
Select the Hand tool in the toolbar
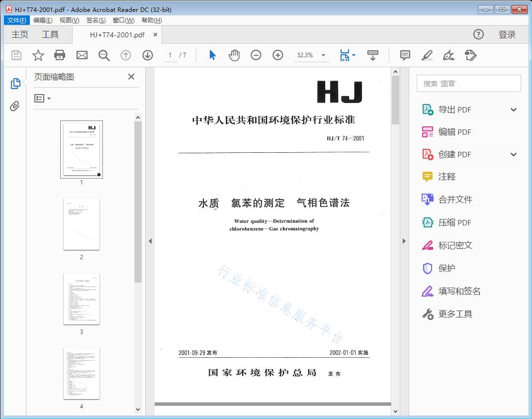point(234,55)
